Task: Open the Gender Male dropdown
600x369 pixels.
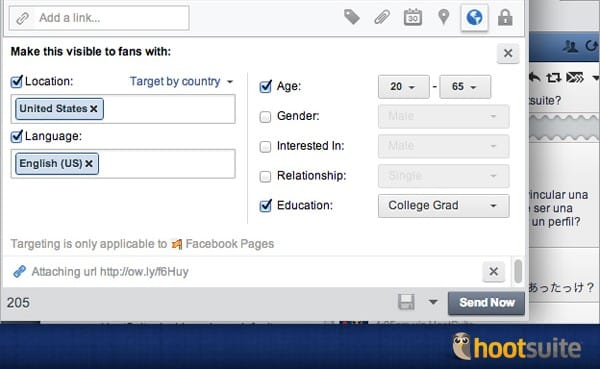Action: tap(443, 116)
